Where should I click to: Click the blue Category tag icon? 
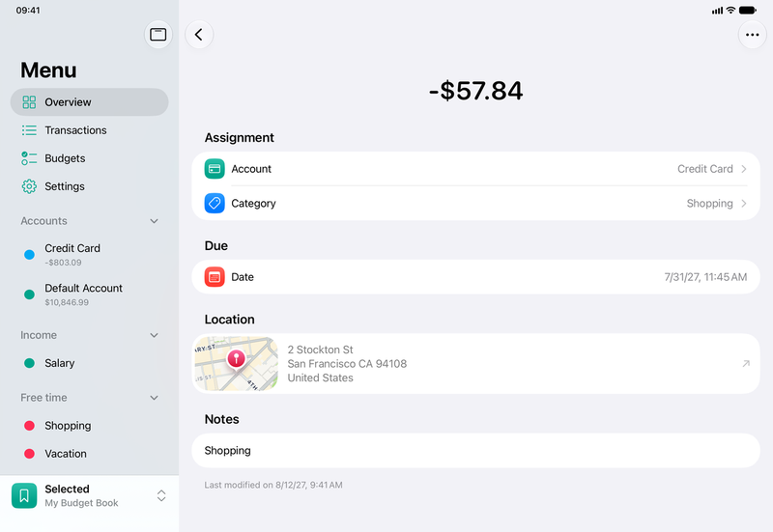click(215, 203)
